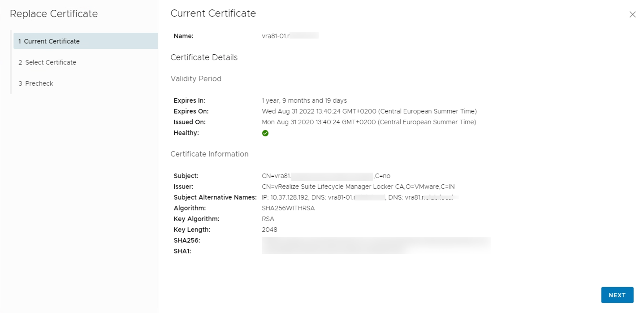Select step 1 Current Certificate

[86, 41]
